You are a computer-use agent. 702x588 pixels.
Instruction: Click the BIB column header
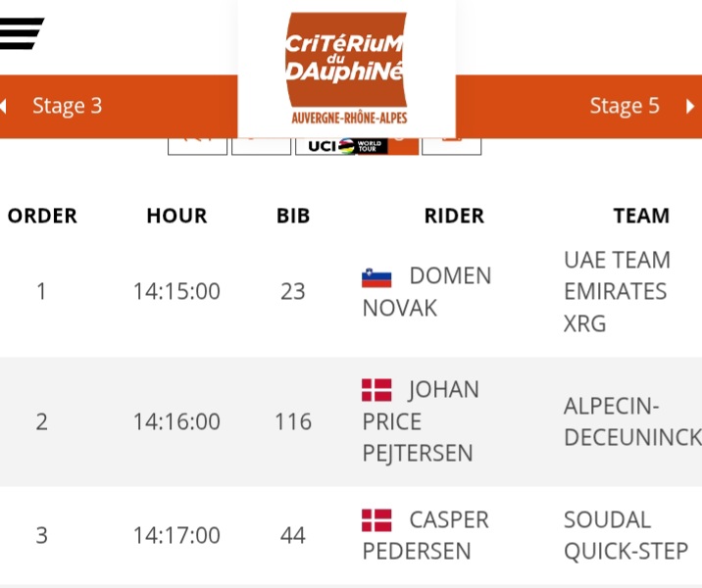[x=293, y=216]
